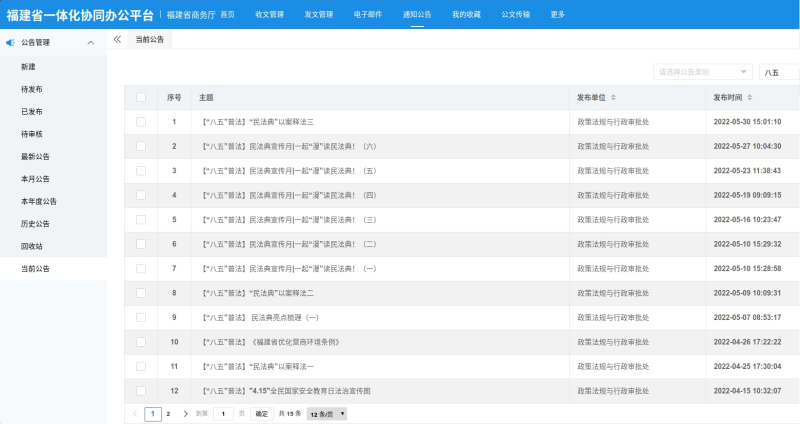Screen dimensions: 800x424
Task: Open the 请选择公告类别 dropdown
Action: pos(702,72)
